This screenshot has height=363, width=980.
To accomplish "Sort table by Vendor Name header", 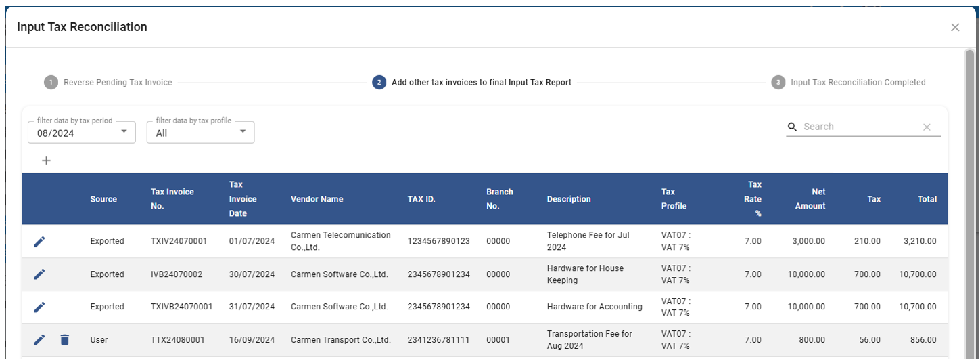I will pyautogui.click(x=317, y=199).
